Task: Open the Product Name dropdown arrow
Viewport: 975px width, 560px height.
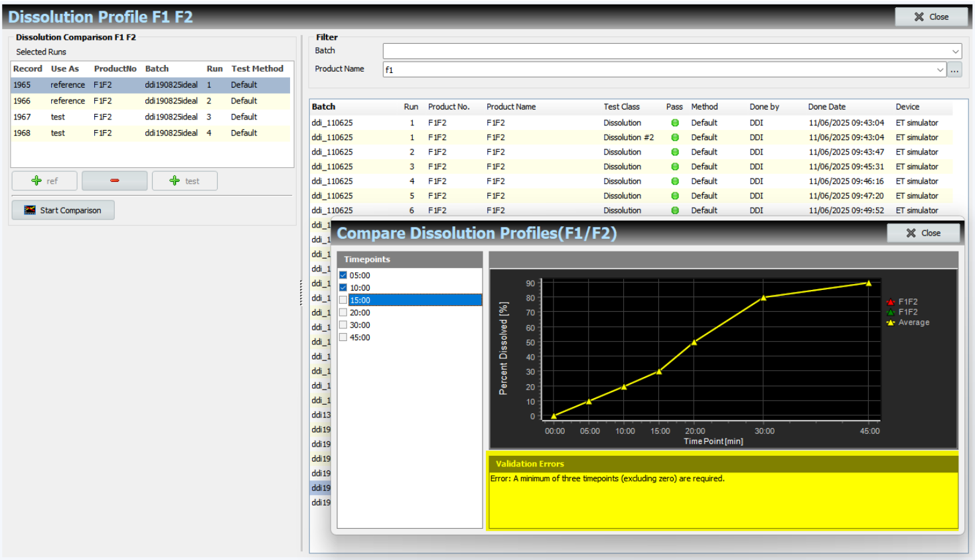Action: coord(940,70)
